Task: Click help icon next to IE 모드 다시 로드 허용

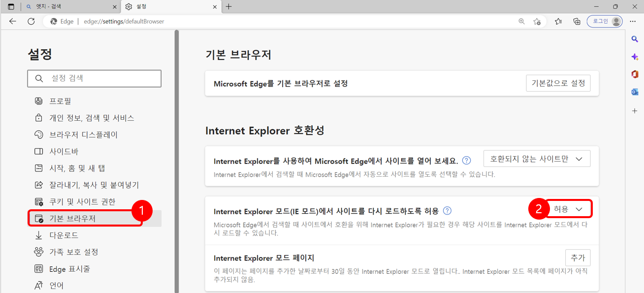Action: [447, 211]
